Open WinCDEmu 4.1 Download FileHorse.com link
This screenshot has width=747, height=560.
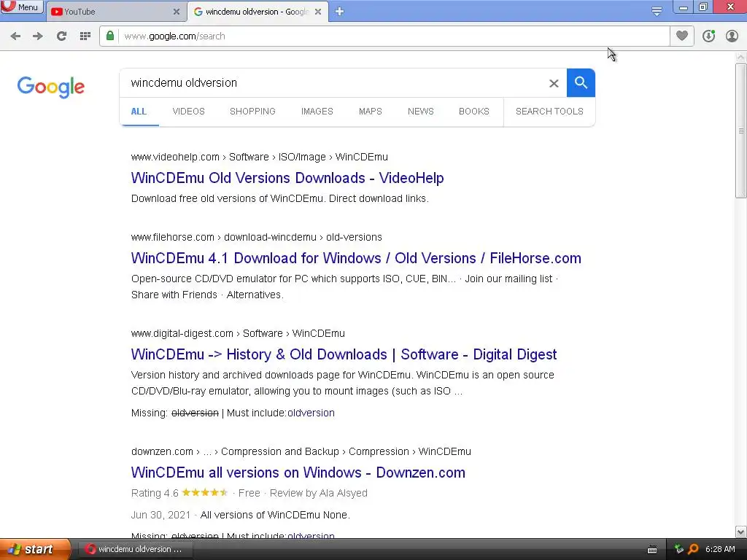(x=356, y=258)
